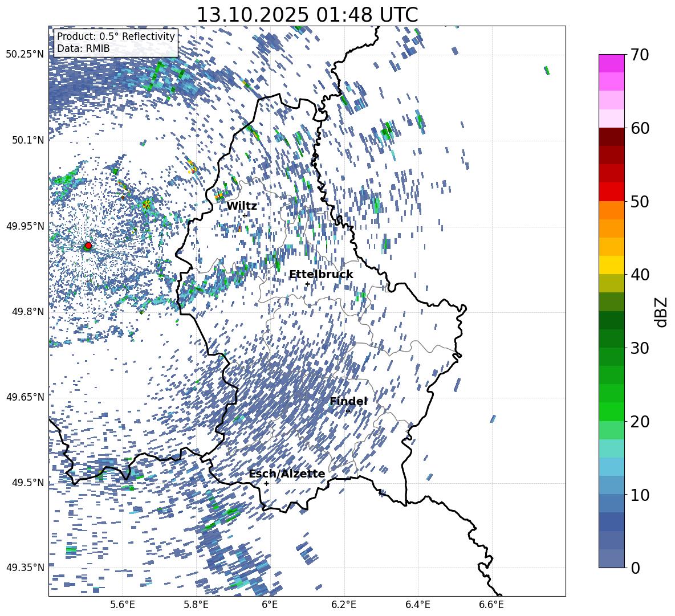The height and width of the screenshot is (616, 675).
Task: Click the 6.2°E longitude label
Action: pyautogui.click(x=344, y=605)
